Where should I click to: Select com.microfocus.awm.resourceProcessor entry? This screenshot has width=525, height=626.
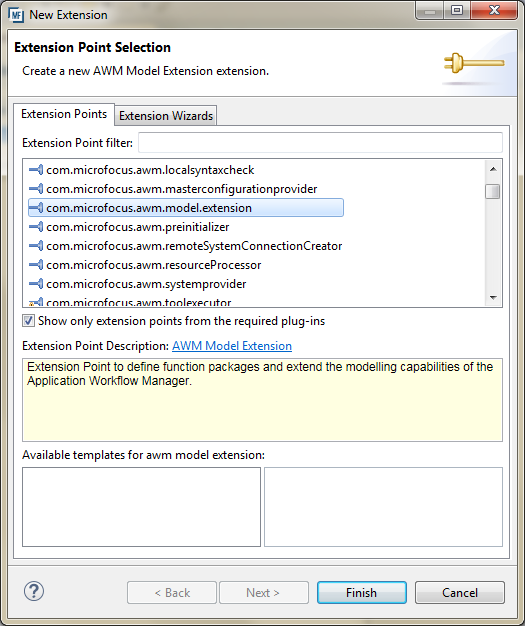click(154, 265)
